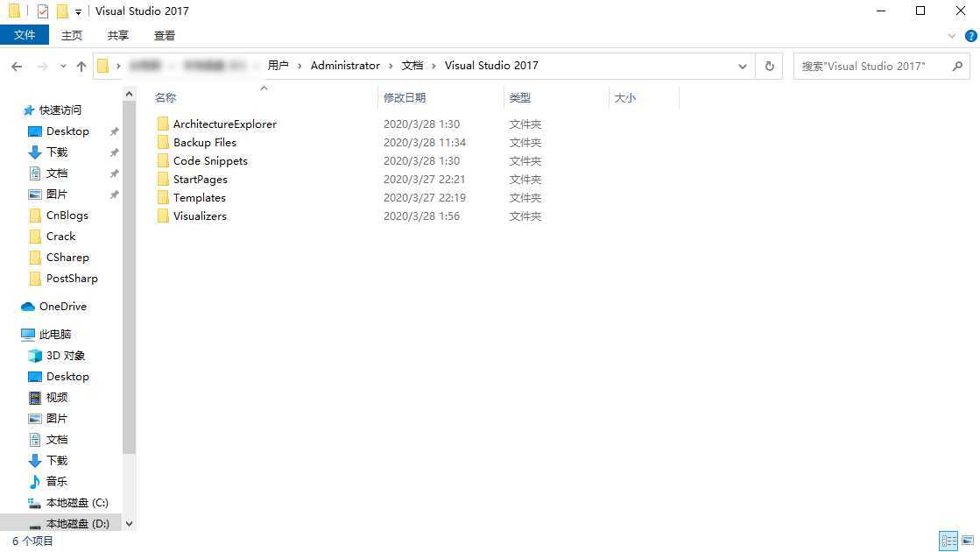The image size is (980, 552).
Task: Open pinned 下载 under 快速访问
Action: (57, 152)
